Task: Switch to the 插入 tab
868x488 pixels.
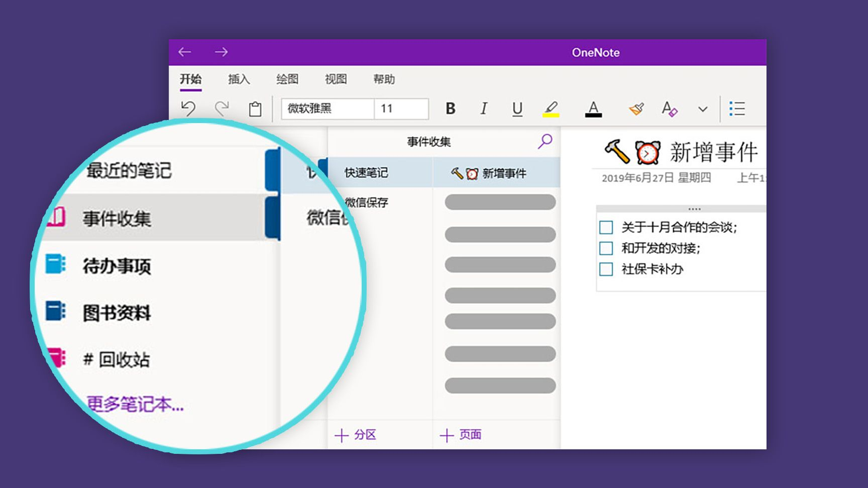Action: [239, 79]
